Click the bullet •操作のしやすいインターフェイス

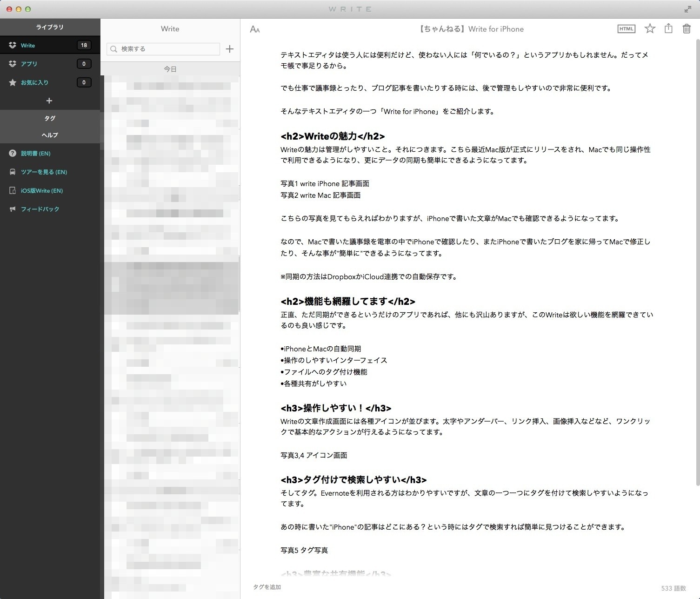333,360
